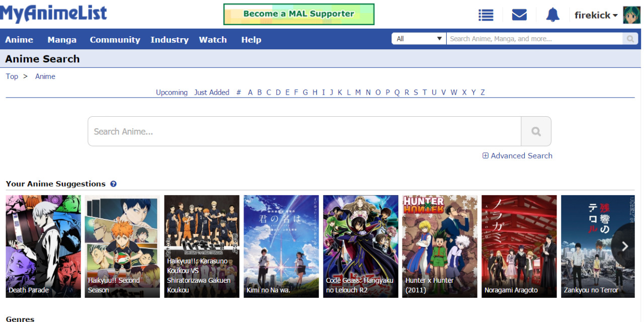Click the letter S index link

click(416, 93)
